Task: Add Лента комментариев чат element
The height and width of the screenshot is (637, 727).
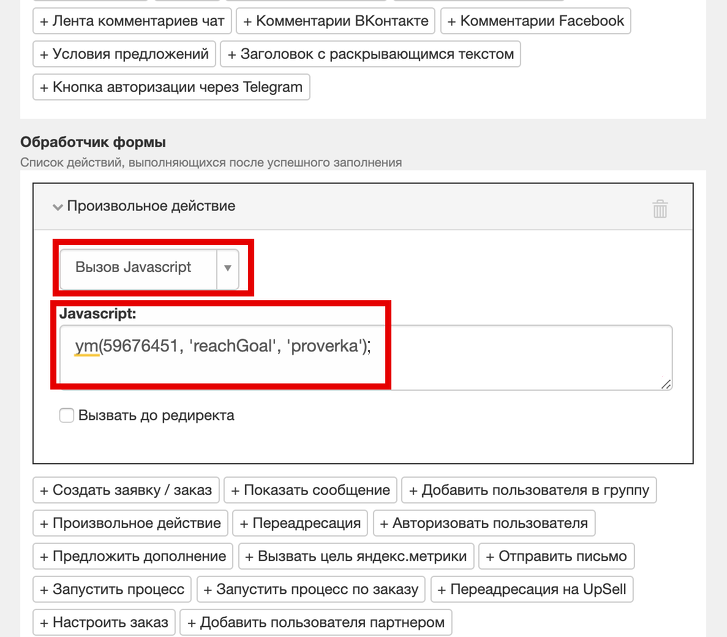Action: tap(132, 21)
